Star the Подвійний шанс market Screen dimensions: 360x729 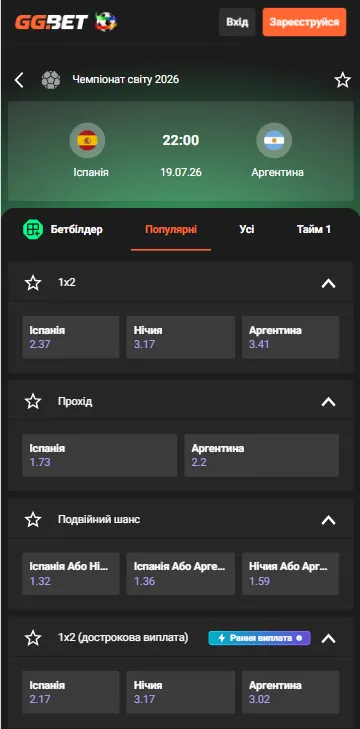pos(33,519)
